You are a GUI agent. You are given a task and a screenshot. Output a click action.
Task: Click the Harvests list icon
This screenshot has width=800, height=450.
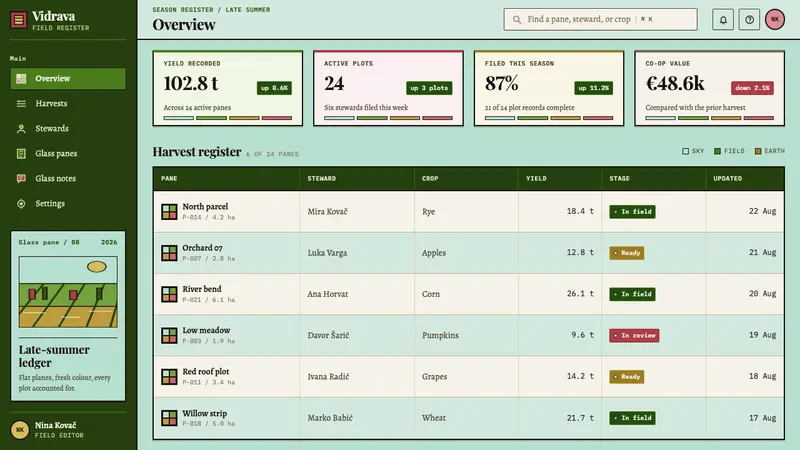point(21,104)
